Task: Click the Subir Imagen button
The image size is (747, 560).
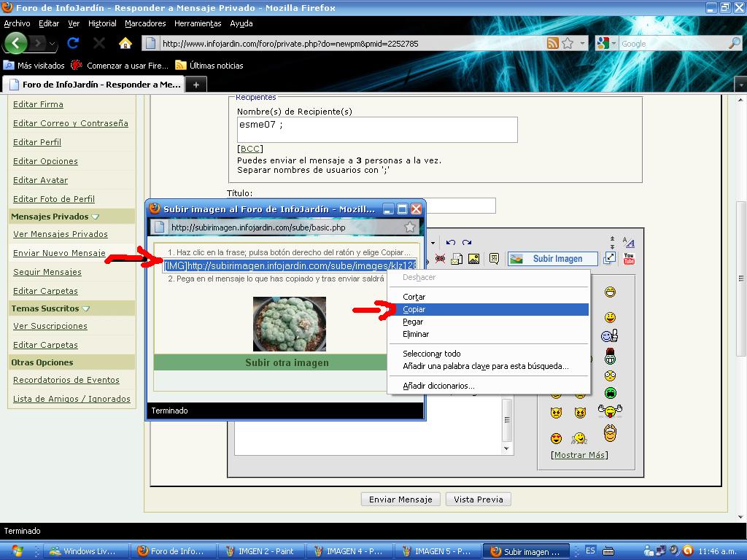Action: (553, 259)
